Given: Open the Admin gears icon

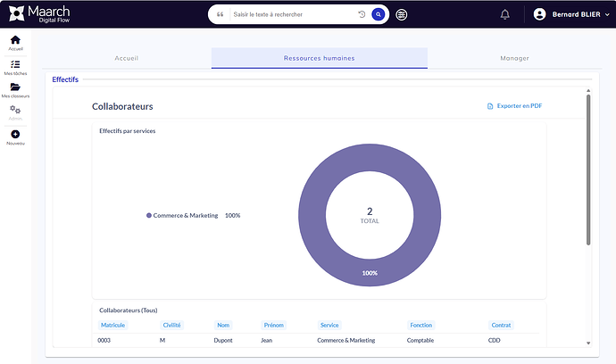Looking at the screenshot, I should click(x=15, y=111).
